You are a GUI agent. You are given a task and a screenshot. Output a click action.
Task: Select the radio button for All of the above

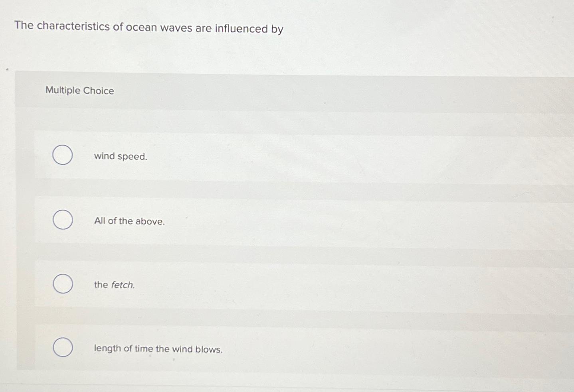(63, 220)
